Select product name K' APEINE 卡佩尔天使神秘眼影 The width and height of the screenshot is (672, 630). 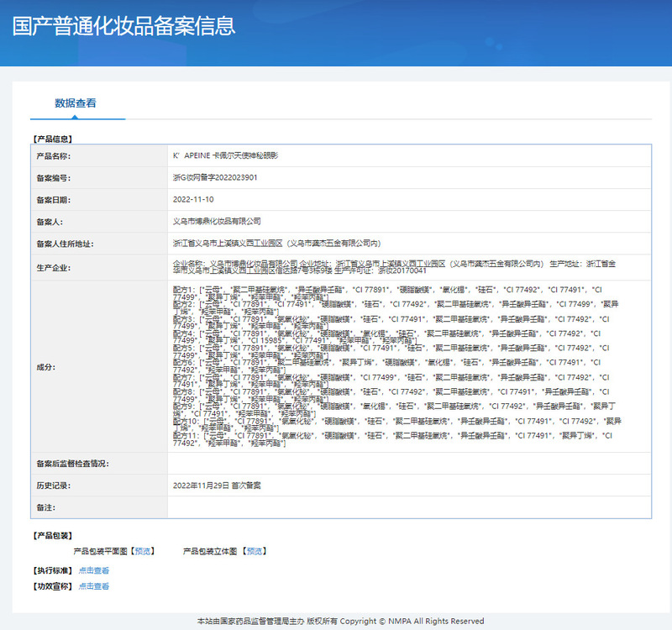point(225,155)
